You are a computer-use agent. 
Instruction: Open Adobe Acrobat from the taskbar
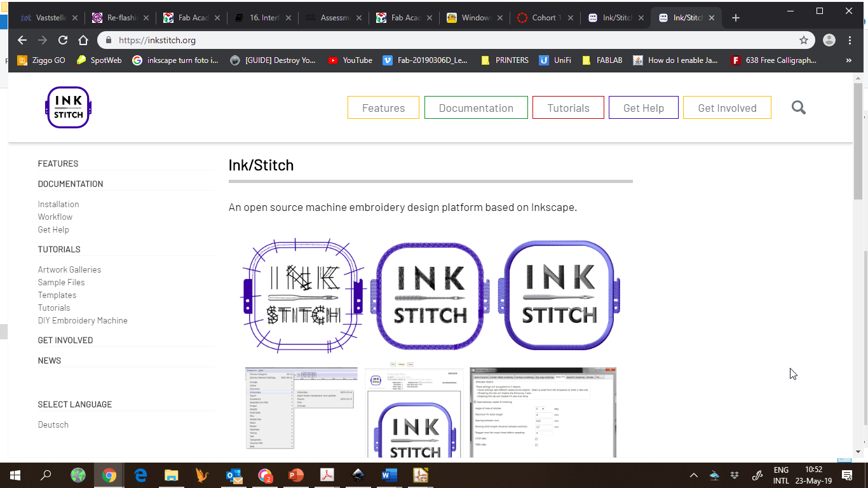pyautogui.click(x=327, y=475)
